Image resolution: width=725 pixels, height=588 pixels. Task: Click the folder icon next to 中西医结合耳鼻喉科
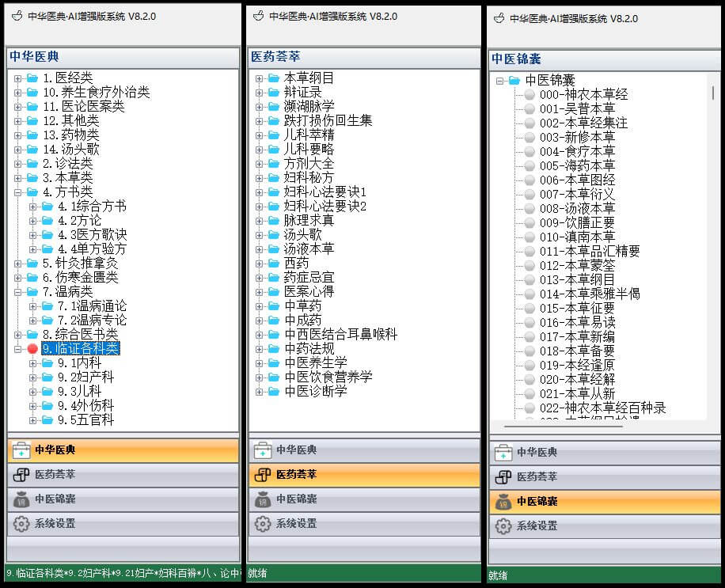click(273, 335)
